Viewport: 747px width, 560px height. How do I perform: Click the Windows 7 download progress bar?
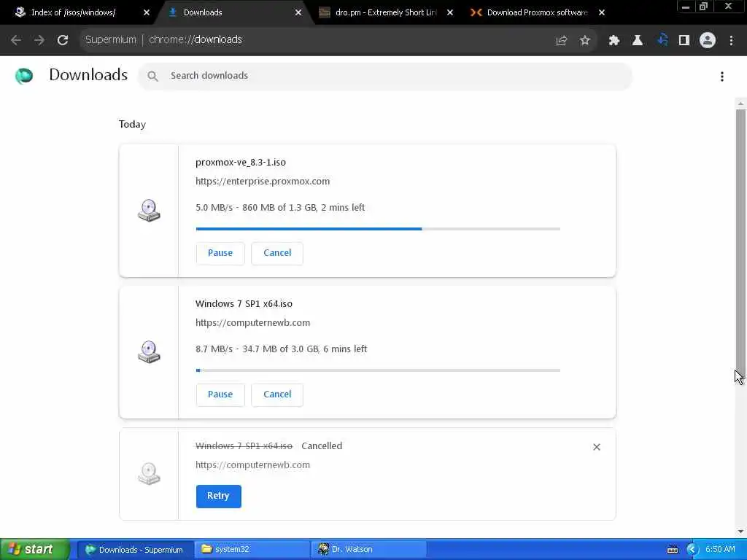coord(378,370)
